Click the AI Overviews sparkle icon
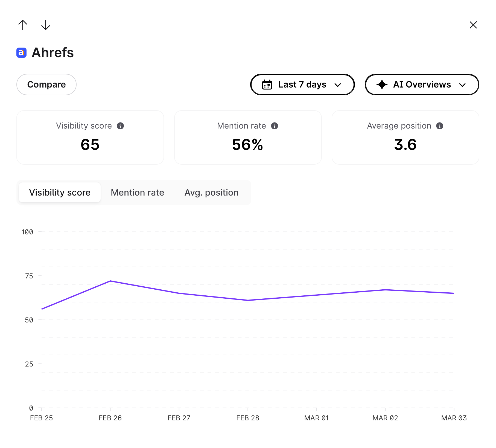Image resolution: width=496 pixels, height=448 pixels. click(x=382, y=85)
